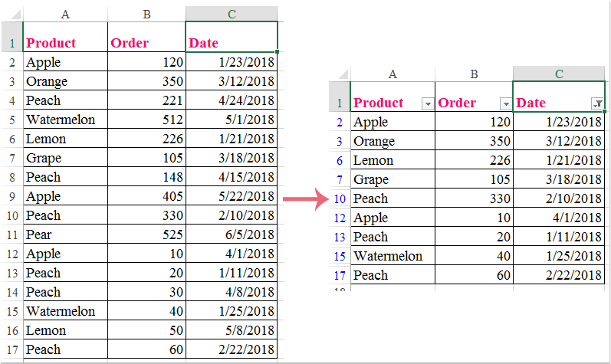Select the date cell 6/5/2018
Image resolution: width=611 pixels, height=364 pixels.
coord(231,234)
